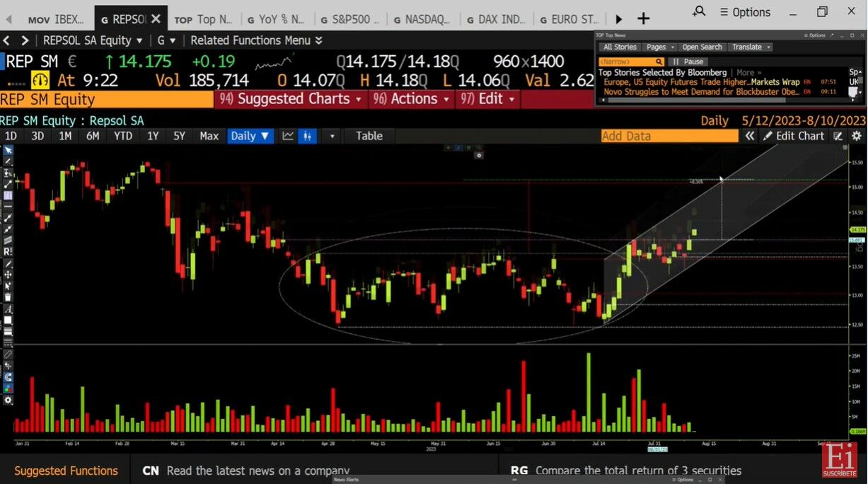This screenshot has height=484, width=868.
Task: Expand the Edit dropdown
Action: 488,99
